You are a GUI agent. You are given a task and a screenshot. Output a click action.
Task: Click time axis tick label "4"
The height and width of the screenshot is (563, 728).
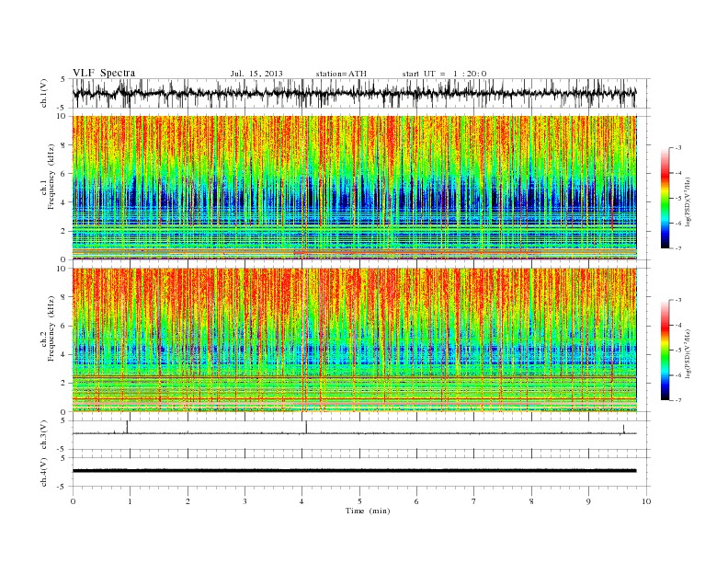click(302, 501)
